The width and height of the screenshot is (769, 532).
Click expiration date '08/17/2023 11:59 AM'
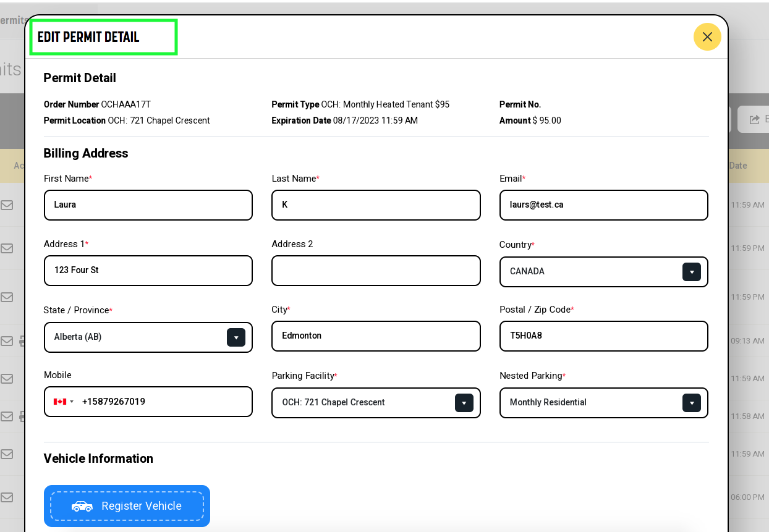(x=375, y=120)
